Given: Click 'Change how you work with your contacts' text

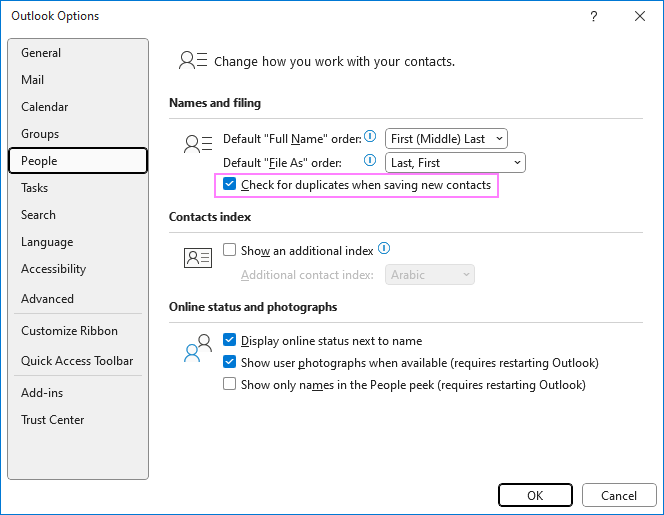Looking at the screenshot, I should tap(334, 61).
